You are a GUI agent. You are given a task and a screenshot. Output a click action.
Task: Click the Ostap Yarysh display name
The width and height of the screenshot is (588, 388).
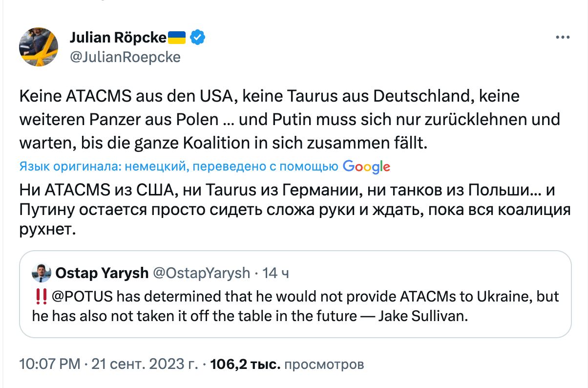102,273
